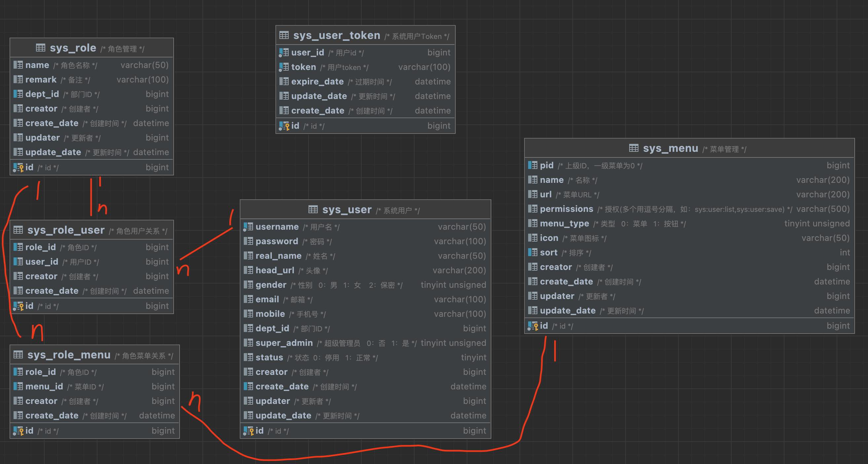Select role_id column in sys_role_menu

tap(94, 372)
